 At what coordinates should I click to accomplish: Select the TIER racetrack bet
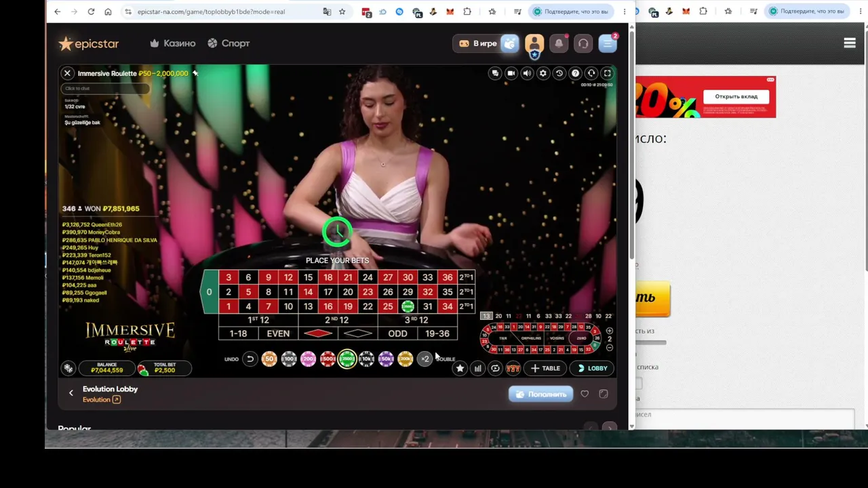coord(503,338)
